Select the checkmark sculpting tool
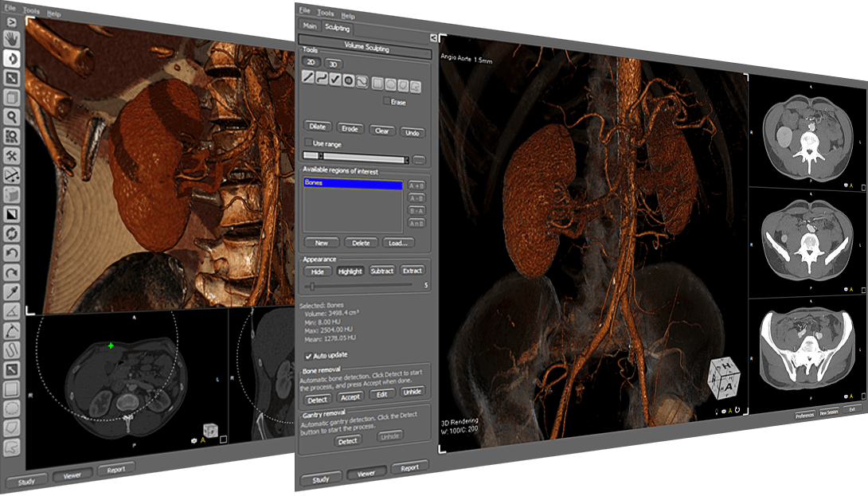Viewport: 868px width, 496px height. click(x=335, y=80)
